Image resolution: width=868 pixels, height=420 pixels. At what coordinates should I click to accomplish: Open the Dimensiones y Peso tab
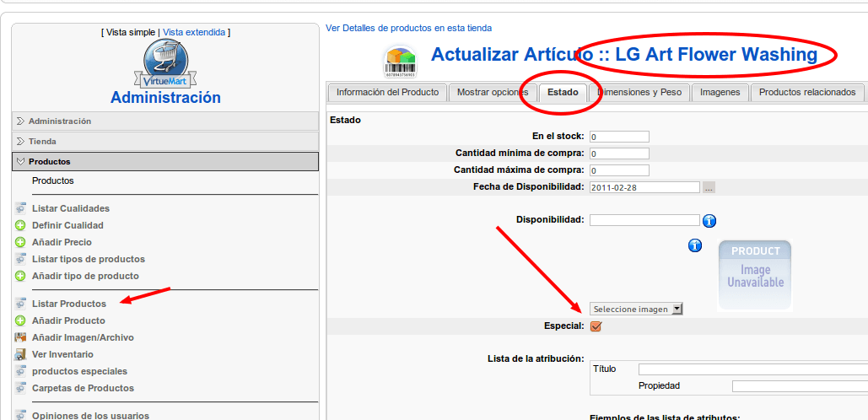[x=639, y=93]
